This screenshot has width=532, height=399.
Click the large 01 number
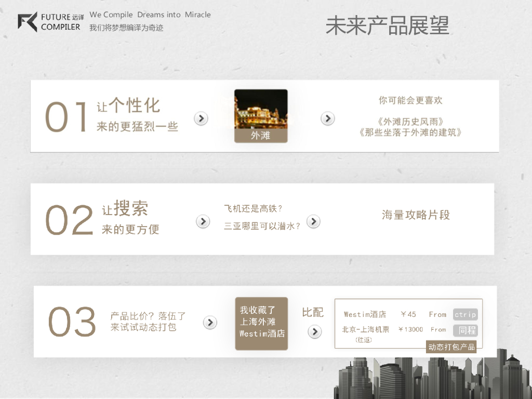[66, 117]
